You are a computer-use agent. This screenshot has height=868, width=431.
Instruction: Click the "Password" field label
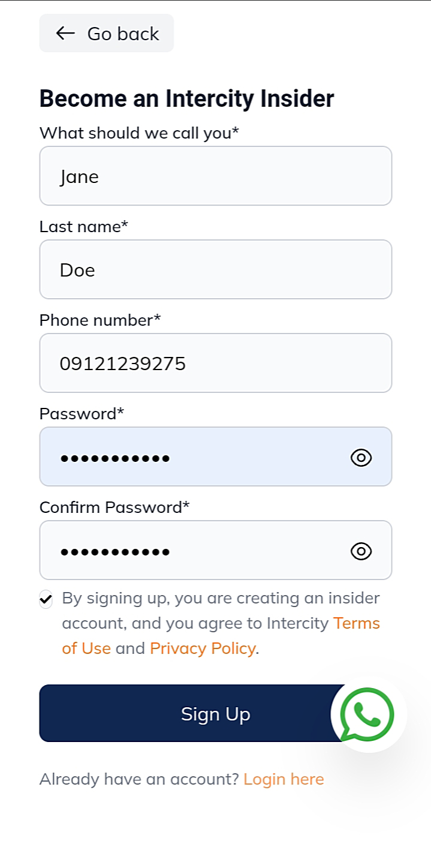click(x=82, y=413)
